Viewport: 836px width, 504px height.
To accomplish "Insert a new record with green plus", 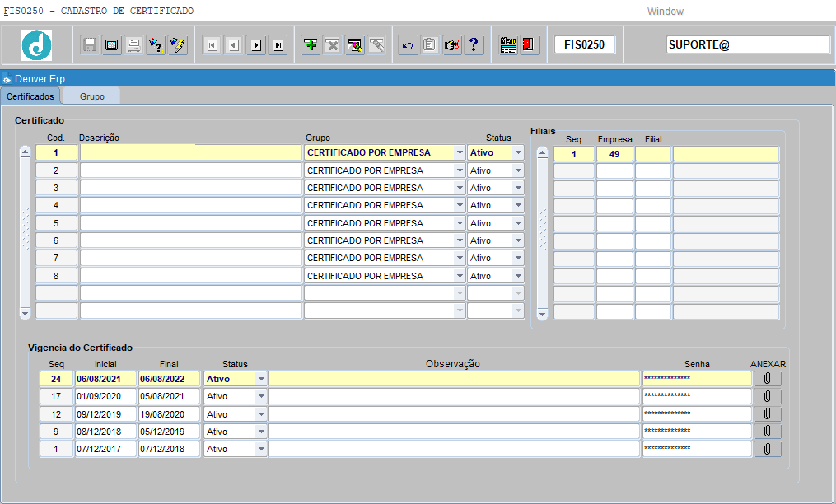I will (311, 45).
